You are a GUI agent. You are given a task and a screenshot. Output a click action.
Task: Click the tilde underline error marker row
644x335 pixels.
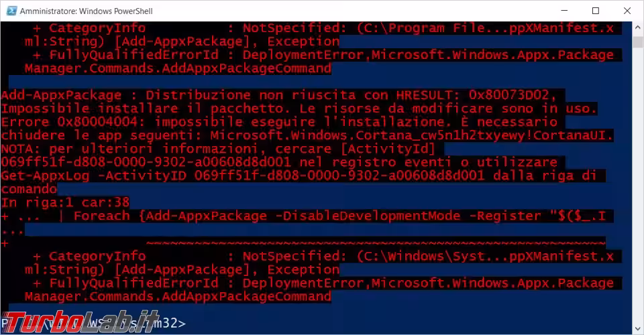click(x=376, y=243)
